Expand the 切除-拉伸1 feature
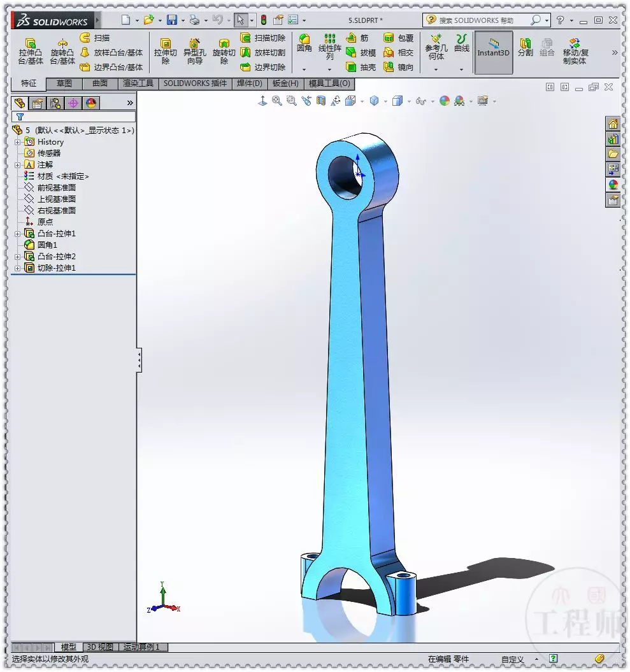This screenshot has width=630, height=672. pyautogui.click(x=18, y=268)
